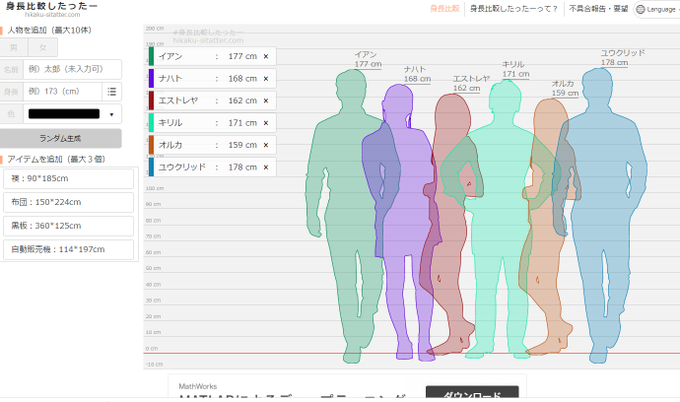Click the エストレヤ label above red figure
Screen dimensions: 680x402
(x=471, y=78)
